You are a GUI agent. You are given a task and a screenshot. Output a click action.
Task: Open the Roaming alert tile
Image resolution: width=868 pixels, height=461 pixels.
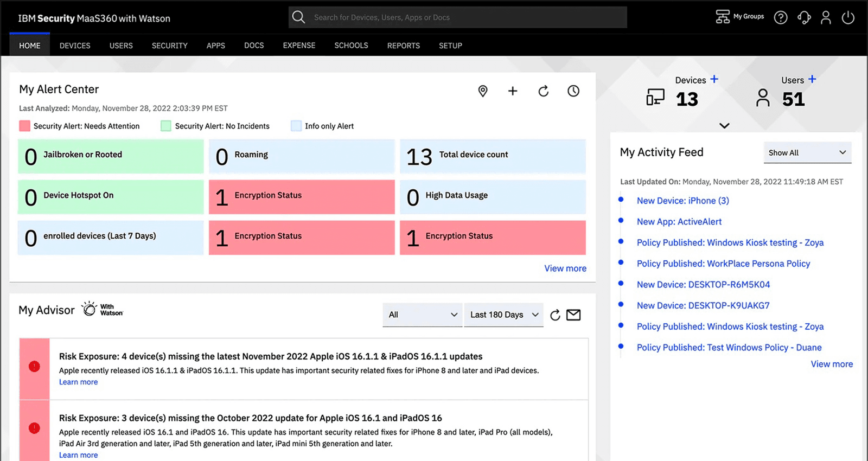302,156
